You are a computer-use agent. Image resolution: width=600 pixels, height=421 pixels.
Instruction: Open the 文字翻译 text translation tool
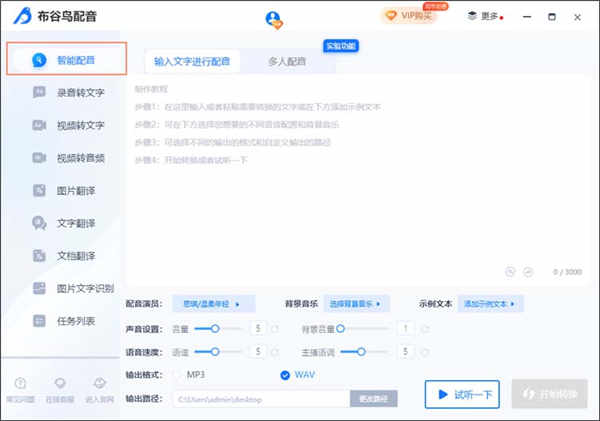(64, 223)
